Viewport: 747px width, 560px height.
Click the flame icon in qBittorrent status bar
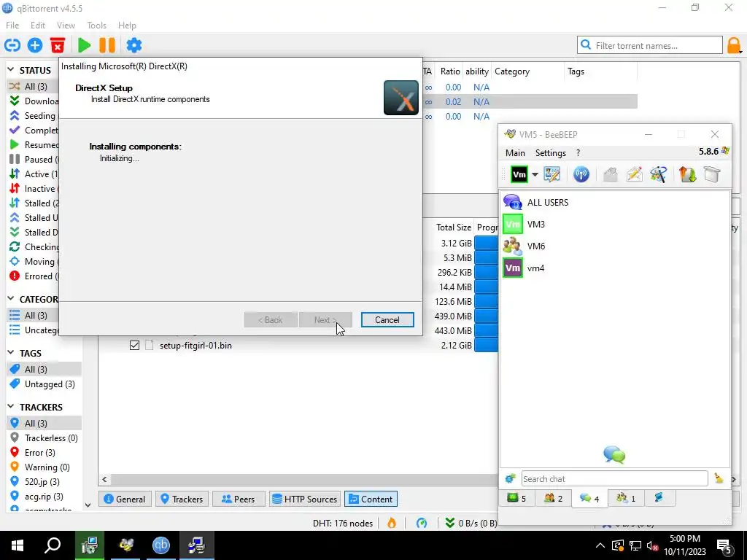click(x=392, y=523)
